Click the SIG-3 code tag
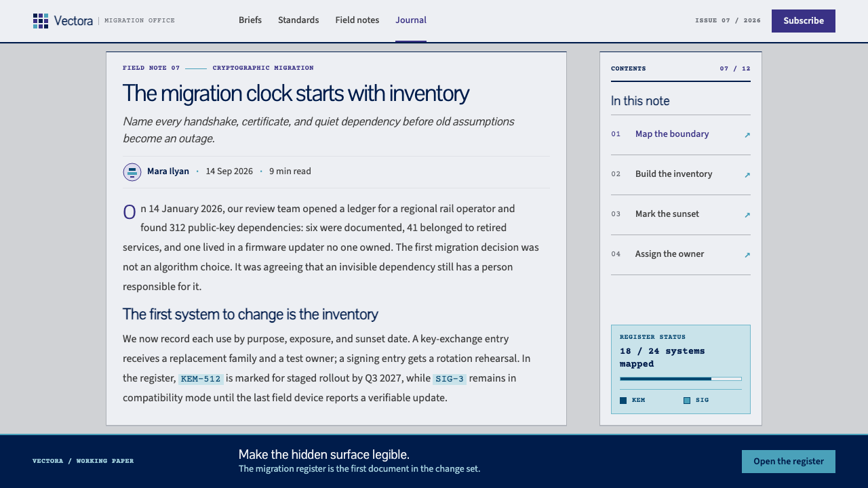868x488 pixels. (x=450, y=379)
